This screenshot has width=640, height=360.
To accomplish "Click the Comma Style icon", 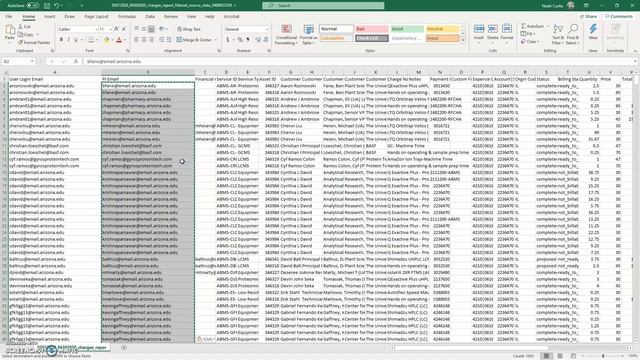I will 248,40.
